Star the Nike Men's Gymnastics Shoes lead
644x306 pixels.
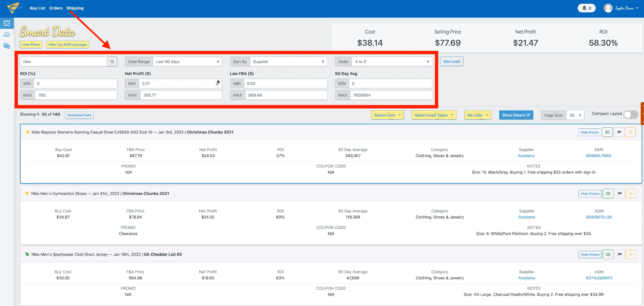(x=631, y=193)
